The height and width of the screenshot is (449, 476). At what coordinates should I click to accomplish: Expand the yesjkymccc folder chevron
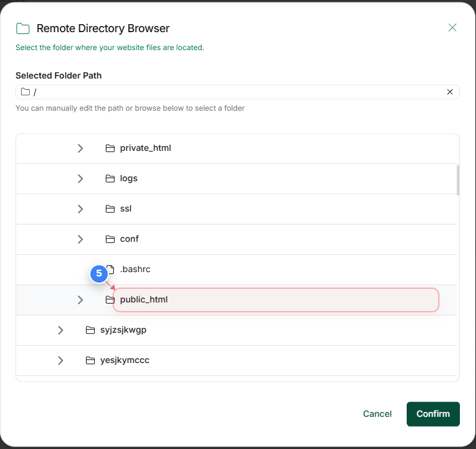click(x=61, y=361)
